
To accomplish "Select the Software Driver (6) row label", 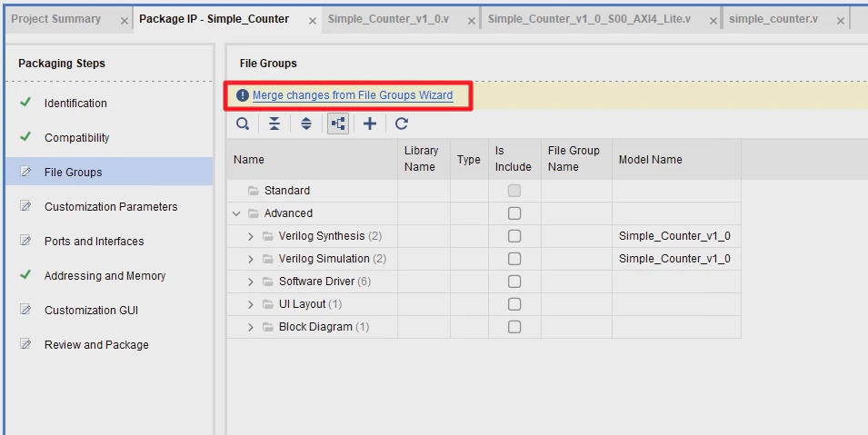I will click(x=324, y=282).
